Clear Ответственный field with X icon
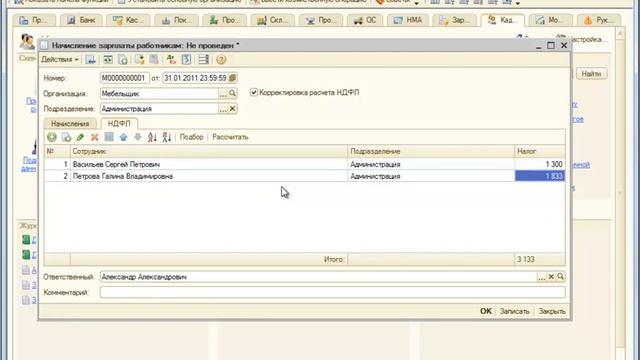Screen dimensions: 640x360 [x=551, y=277]
